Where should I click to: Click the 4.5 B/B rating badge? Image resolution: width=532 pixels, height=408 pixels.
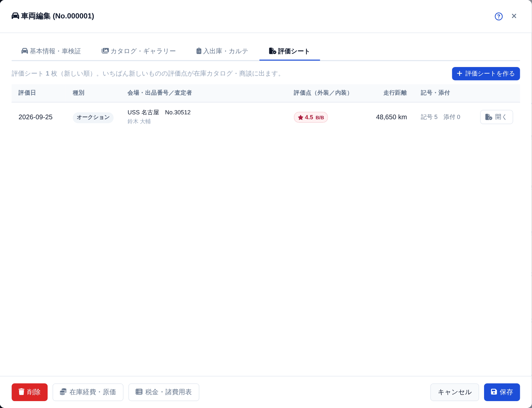pos(311,117)
